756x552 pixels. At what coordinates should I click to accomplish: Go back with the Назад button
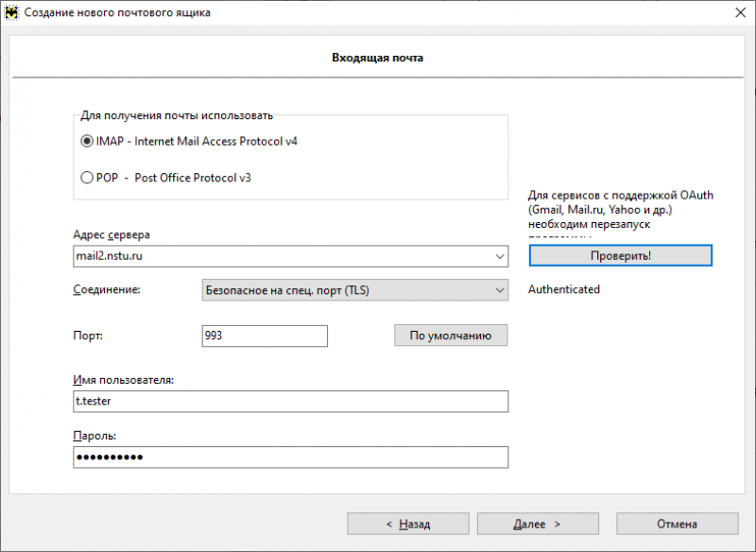click(x=408, y=524)
